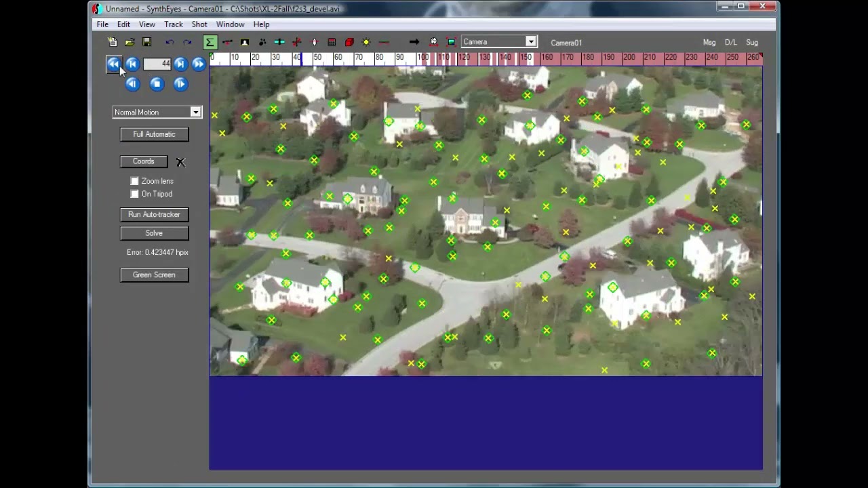Click the D/L button at top right
Image resolution: width=868 pixels, height=488 pixels.
tap(731, 43)
